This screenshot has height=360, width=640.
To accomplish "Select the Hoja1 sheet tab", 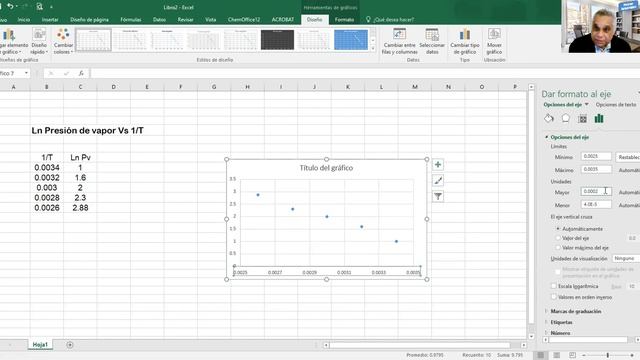I will tap(40, 345).
